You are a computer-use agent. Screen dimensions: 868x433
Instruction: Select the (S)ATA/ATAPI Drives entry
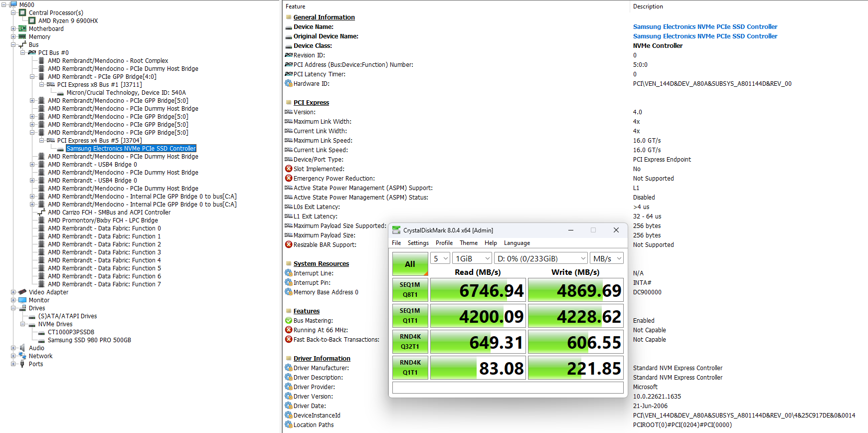click(x=67, y=316)
